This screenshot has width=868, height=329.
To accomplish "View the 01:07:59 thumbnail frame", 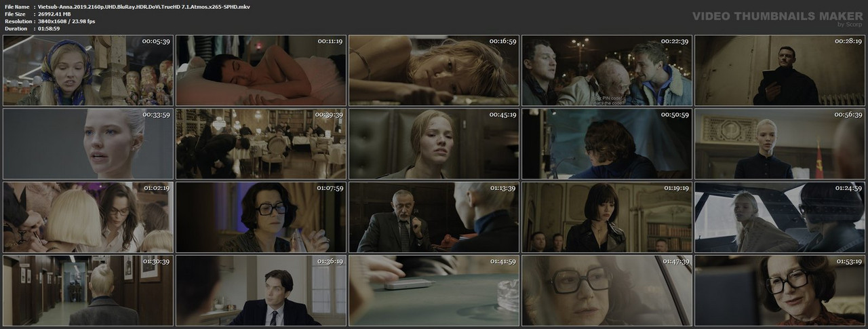I will click(x=261, y=217).
